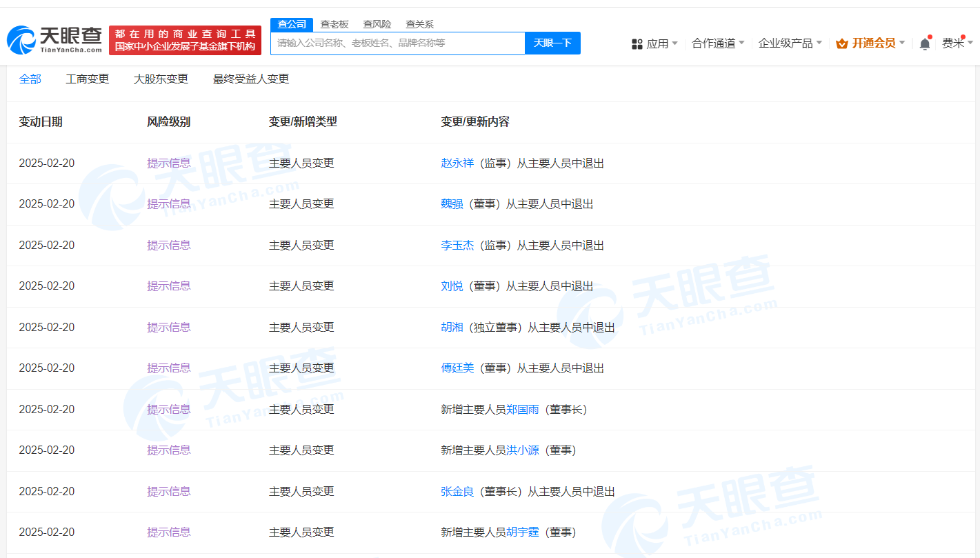Open the 胡湘 person link
980x558 pixels.
pyautogui.click(x=452, y=327)
